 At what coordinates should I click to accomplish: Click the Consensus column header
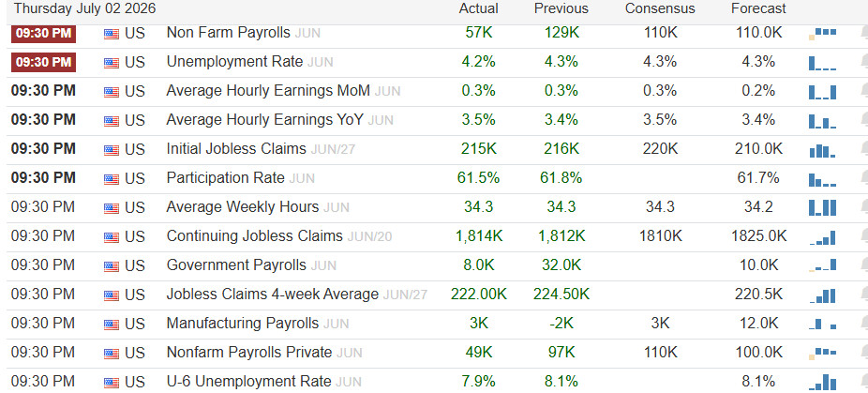660,8
